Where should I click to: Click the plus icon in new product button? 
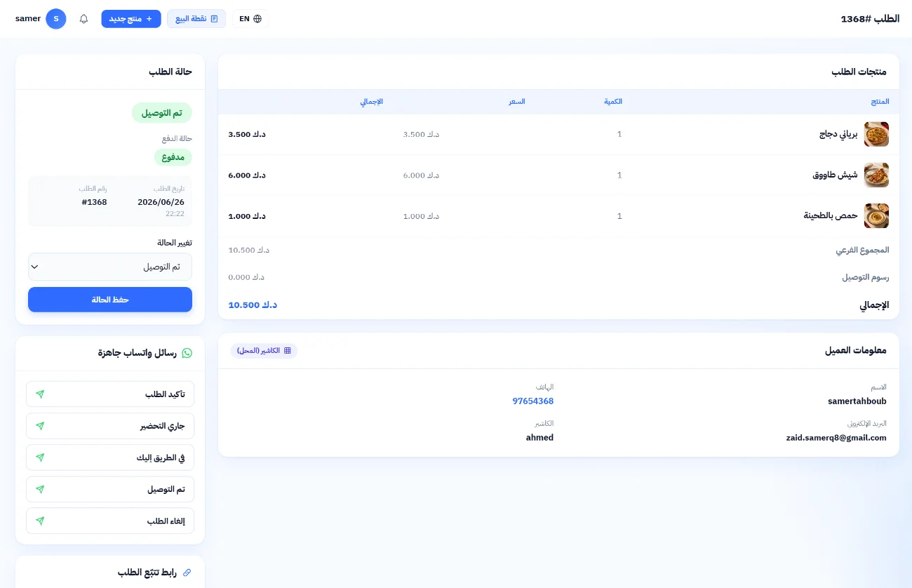(x=149, y=19)
